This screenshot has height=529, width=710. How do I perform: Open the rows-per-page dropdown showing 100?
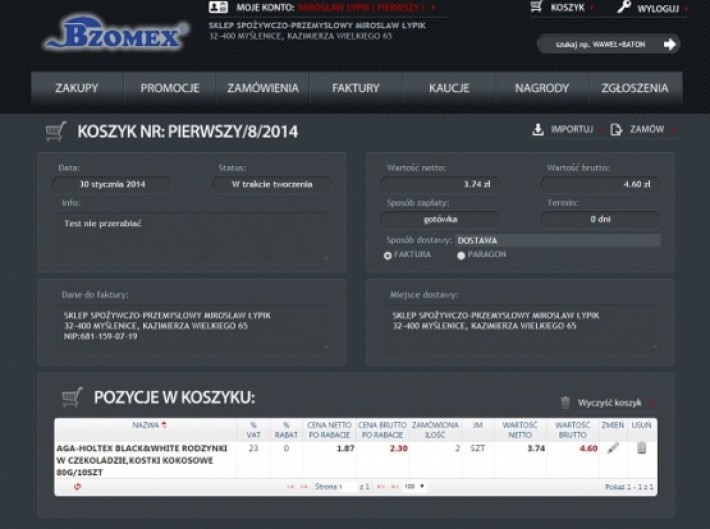click(414, 486)
